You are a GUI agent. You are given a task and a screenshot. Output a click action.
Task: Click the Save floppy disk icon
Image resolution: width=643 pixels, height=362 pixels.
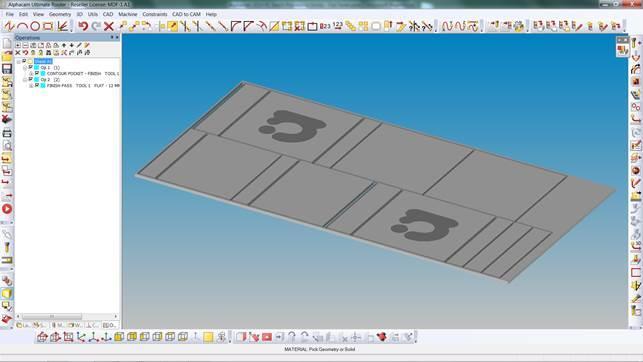(7, 69)
